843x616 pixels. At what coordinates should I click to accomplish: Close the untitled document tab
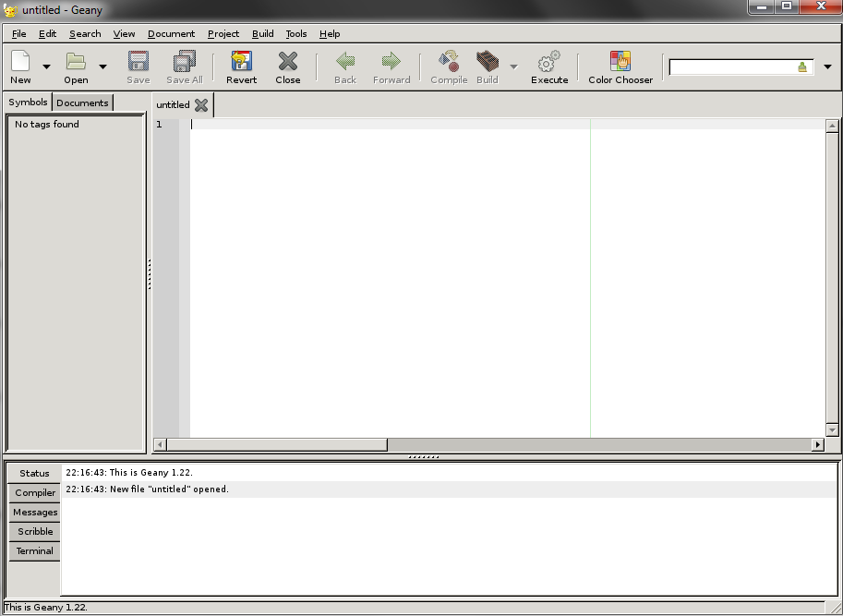tap(200, 104)
